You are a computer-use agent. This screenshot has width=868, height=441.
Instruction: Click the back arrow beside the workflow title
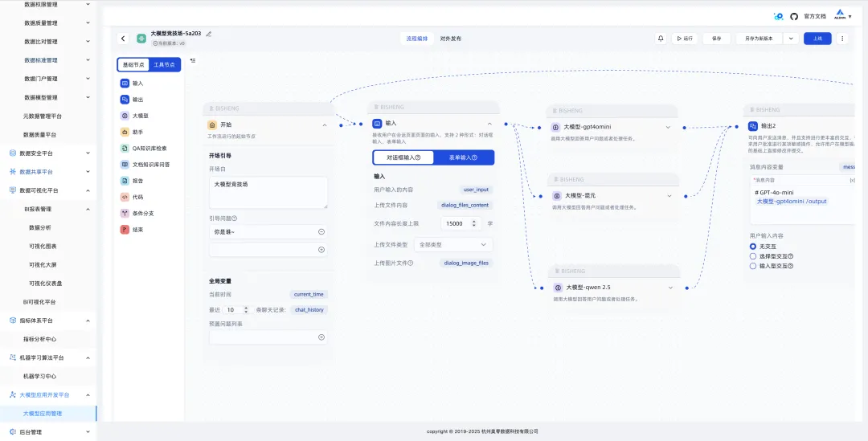(x=123, y=39)
